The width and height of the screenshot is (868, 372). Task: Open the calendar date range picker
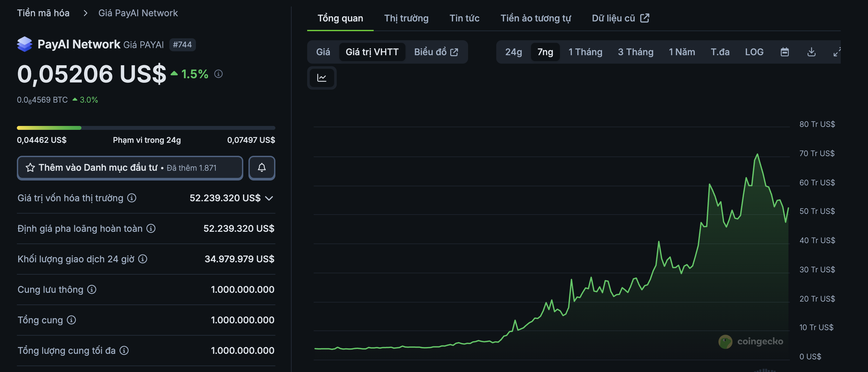(x=785, y=52)
